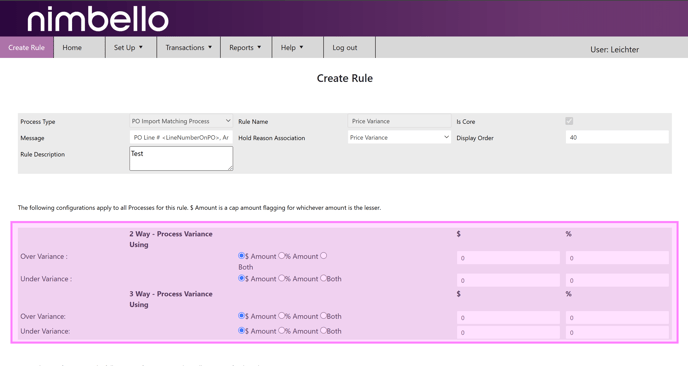Click the 2 Way - Process Variance Using heading

[x=171, y=239]
